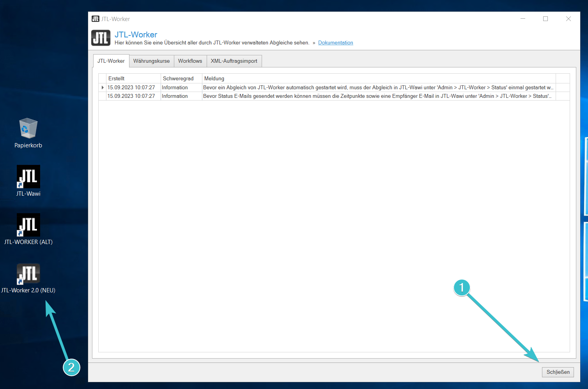Click the large JTL logo in window header
This screenshot has height=389, width=588.
tap(101, 38)
